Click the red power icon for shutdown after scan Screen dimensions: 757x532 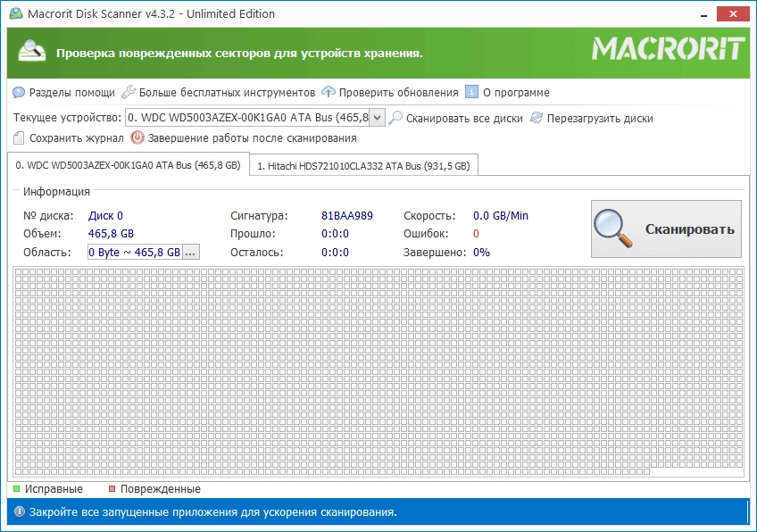[137, 137]
